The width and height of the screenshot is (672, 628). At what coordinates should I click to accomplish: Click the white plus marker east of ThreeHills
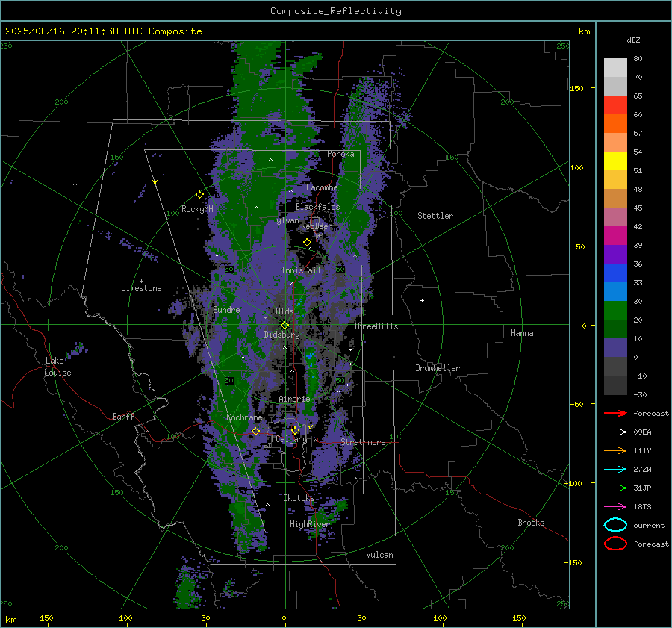(422, 300)
